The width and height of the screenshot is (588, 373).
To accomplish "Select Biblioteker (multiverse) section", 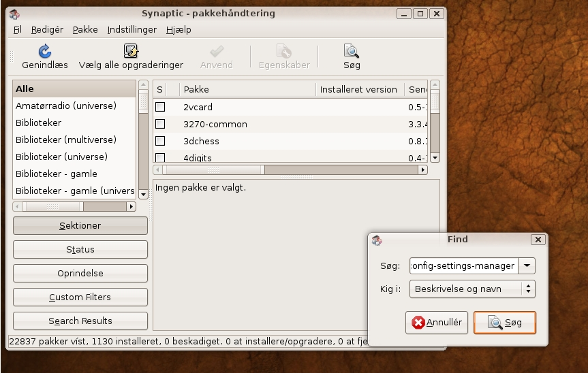I will click(x=74, y=140).
